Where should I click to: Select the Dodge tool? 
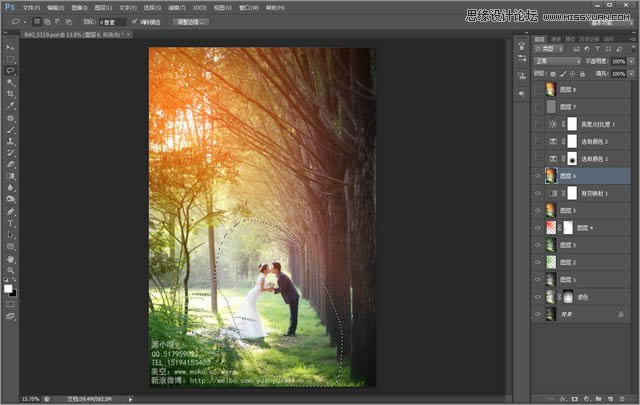[x=11, y=199]
